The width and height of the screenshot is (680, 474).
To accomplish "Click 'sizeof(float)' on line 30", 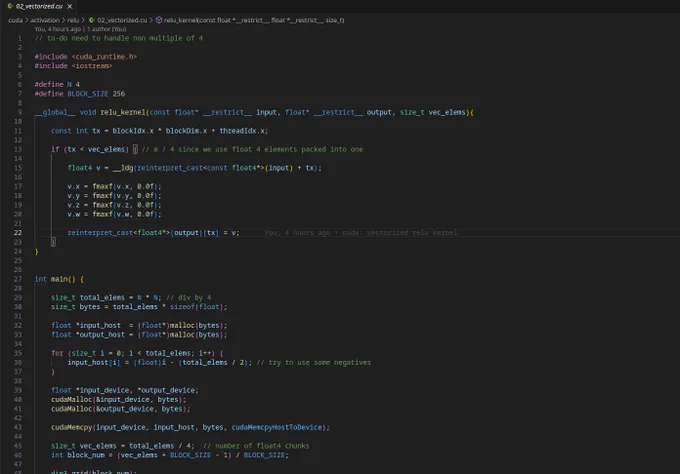I will (196, 307).
